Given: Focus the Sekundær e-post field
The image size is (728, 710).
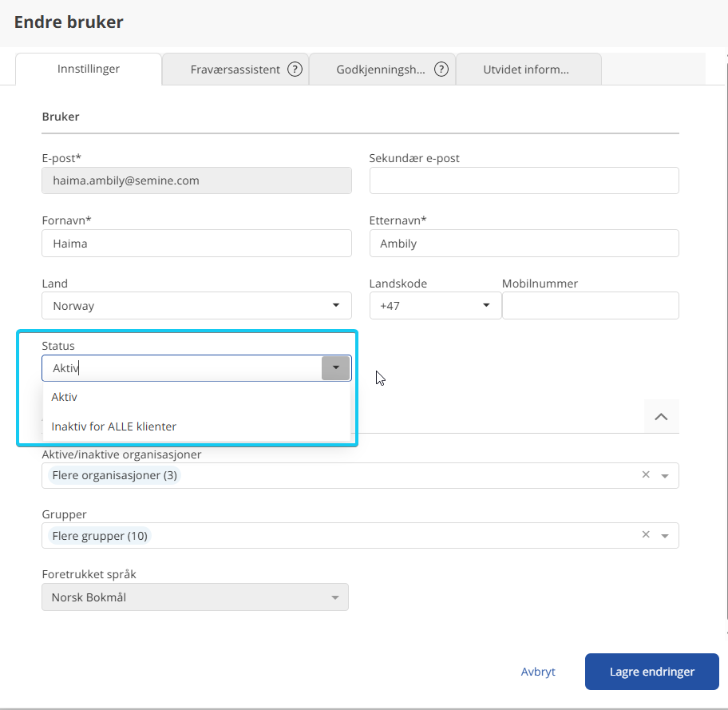Looking at the screenshot, I should click(524, 180).
